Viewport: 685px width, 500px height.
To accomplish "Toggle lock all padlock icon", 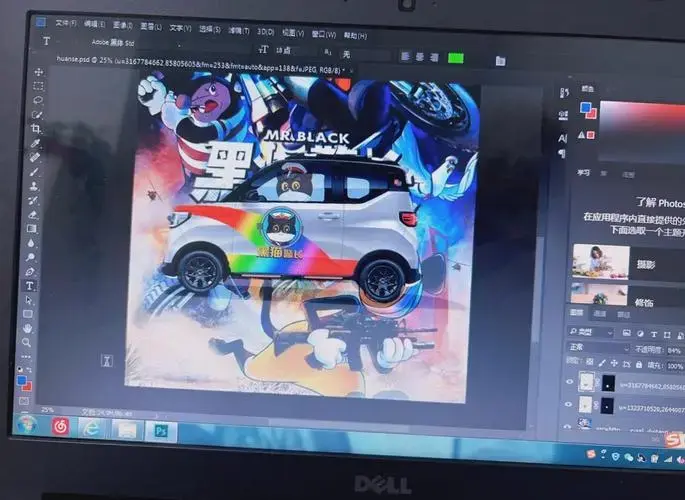I will click(639, 364).
